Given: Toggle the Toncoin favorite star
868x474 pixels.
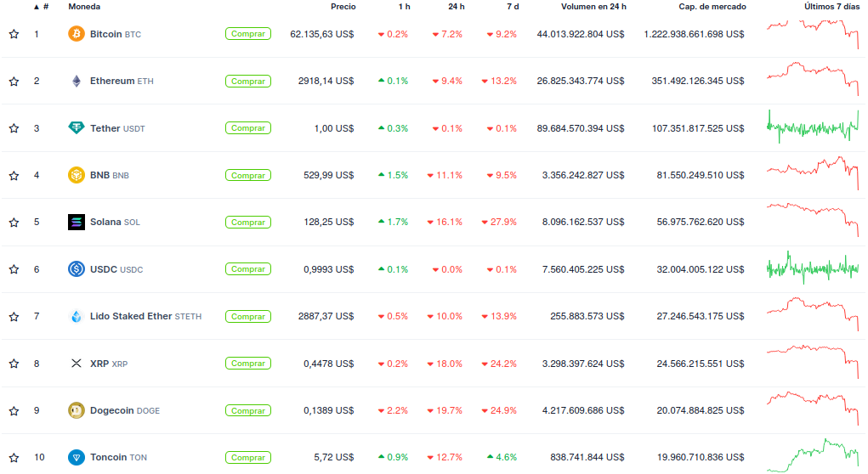Looking at the screenshot, I should pos(14,457).
